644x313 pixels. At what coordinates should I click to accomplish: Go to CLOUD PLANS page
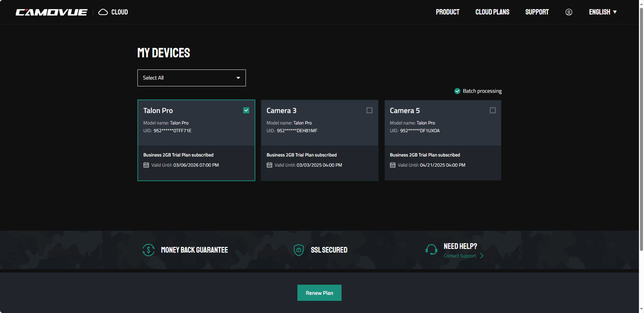coord(492,12)
